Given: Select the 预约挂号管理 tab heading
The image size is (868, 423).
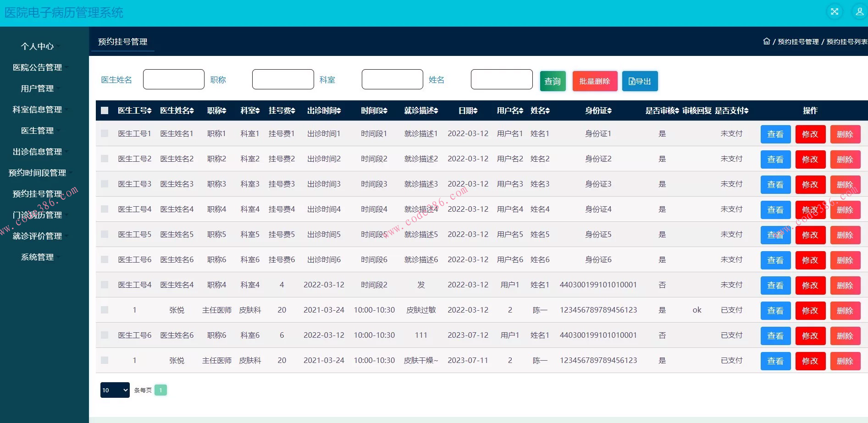Looking at the screenshot, I should point(122,42).
